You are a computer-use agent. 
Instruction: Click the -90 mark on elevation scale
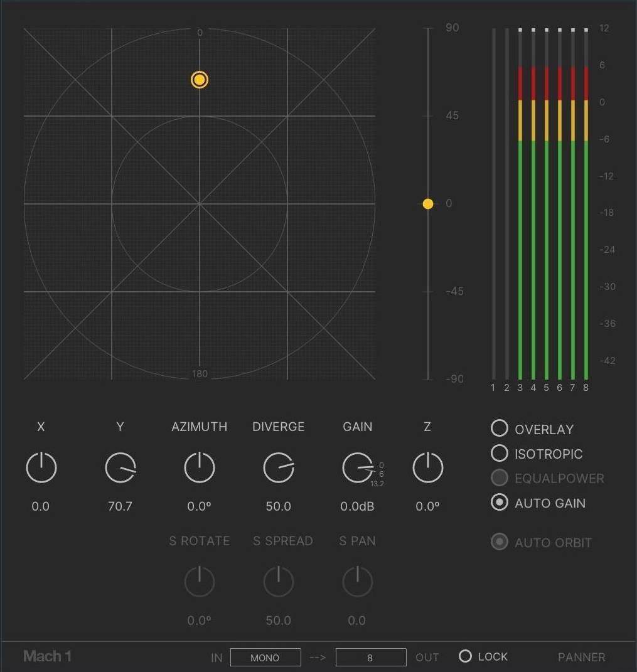455,379
